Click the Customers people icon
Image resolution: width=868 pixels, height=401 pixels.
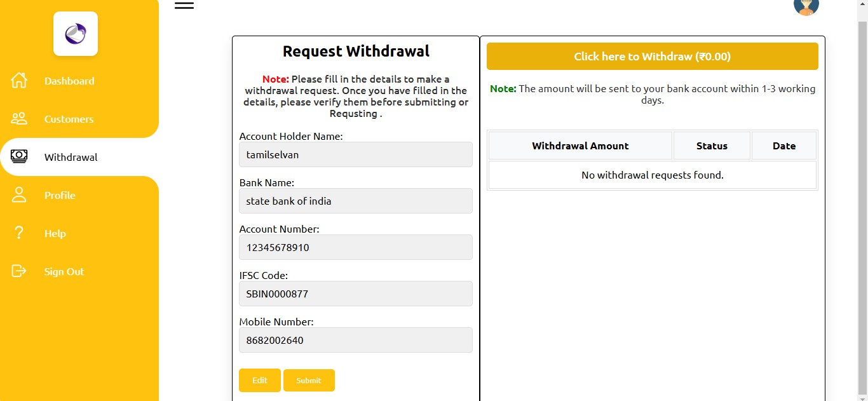point(19,119)
